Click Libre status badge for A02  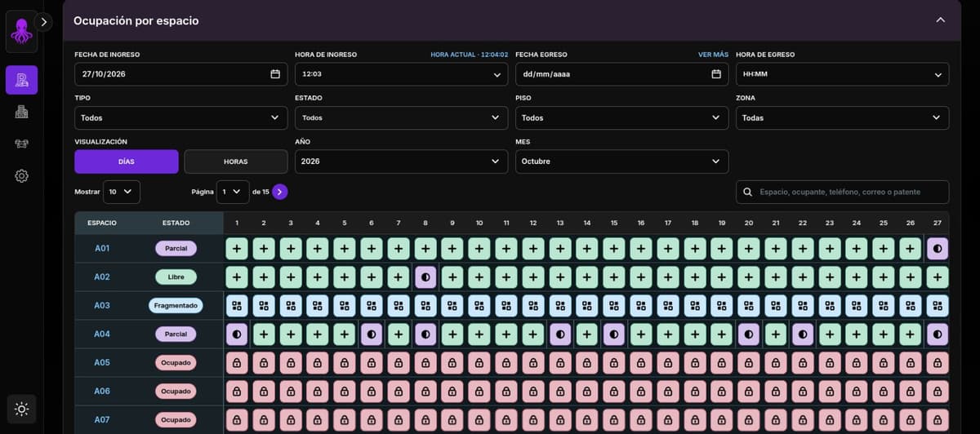coord(176,277)
